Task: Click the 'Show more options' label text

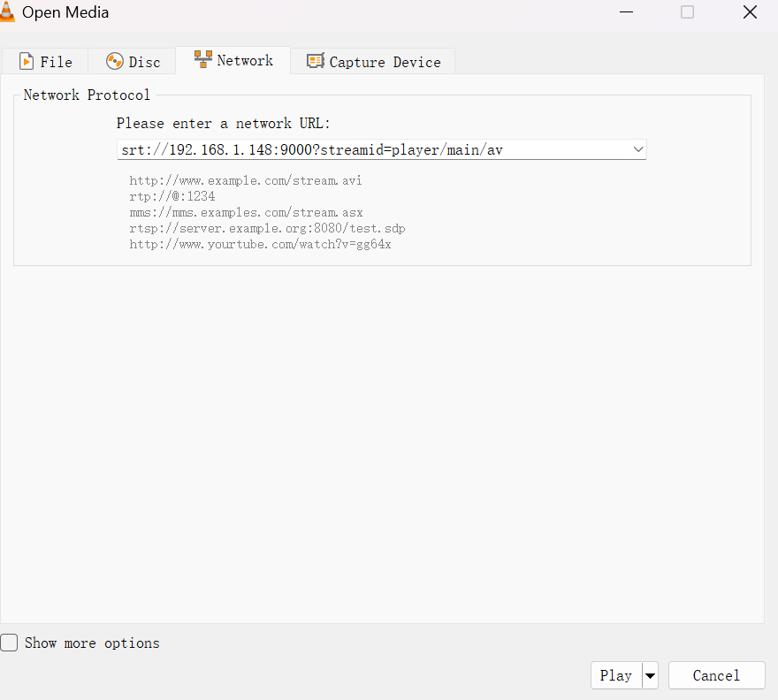Action: [x=92, y=643]
